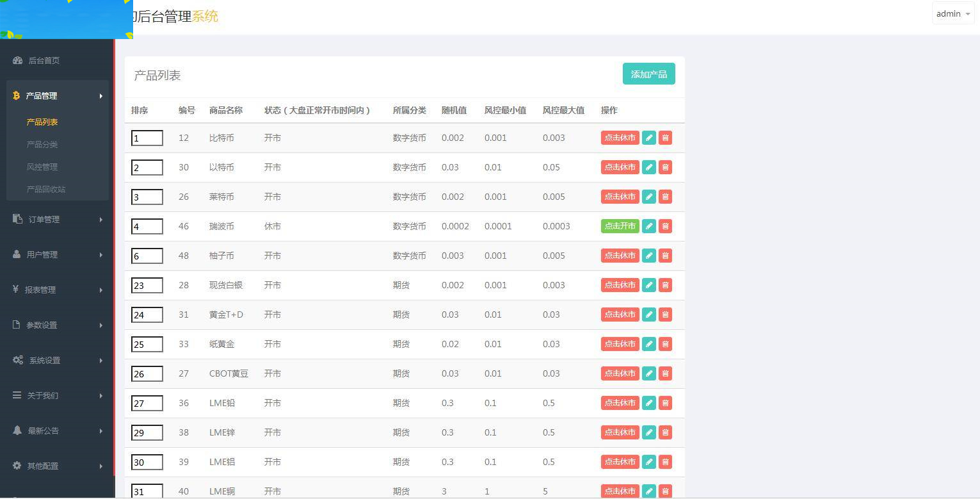Screen dimensions: 980x499
Task: Click the ¥ icon next to 报表管理
Action: click(x=16, y=290)
